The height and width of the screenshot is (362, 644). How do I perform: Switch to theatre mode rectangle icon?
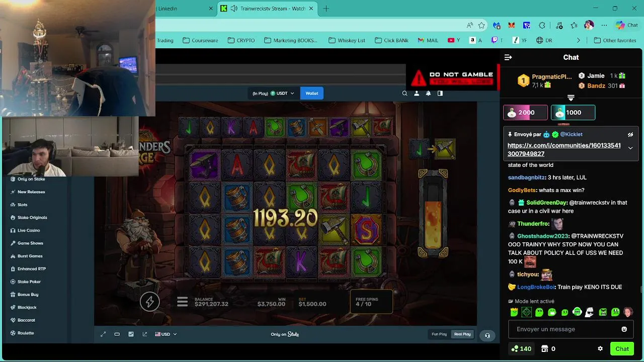[x=117, y=334]
